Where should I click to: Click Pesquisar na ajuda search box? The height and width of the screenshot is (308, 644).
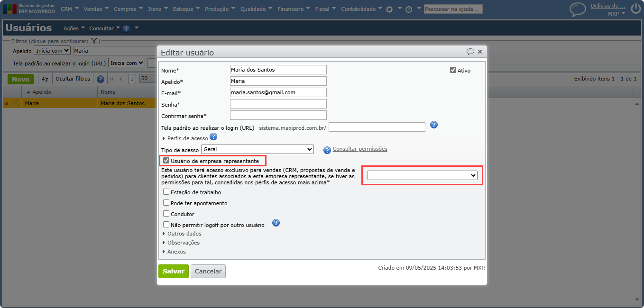coord(453,9)
